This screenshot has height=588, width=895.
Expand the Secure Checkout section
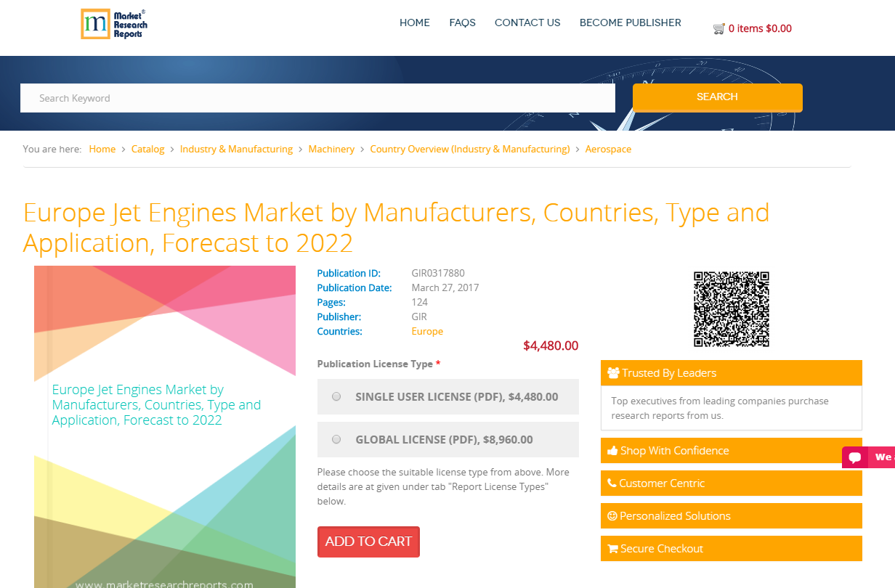(732, 549)
